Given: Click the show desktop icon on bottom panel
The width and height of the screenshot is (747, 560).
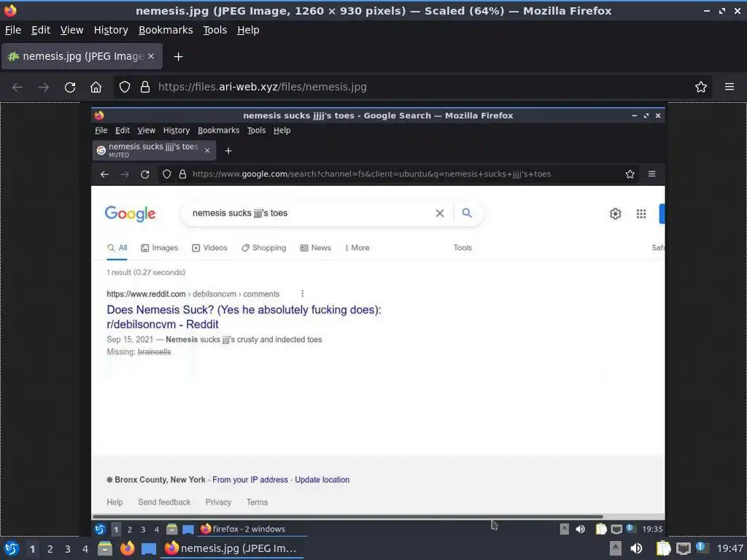Looking at the screenshot, I should click(x=149, y=549).
